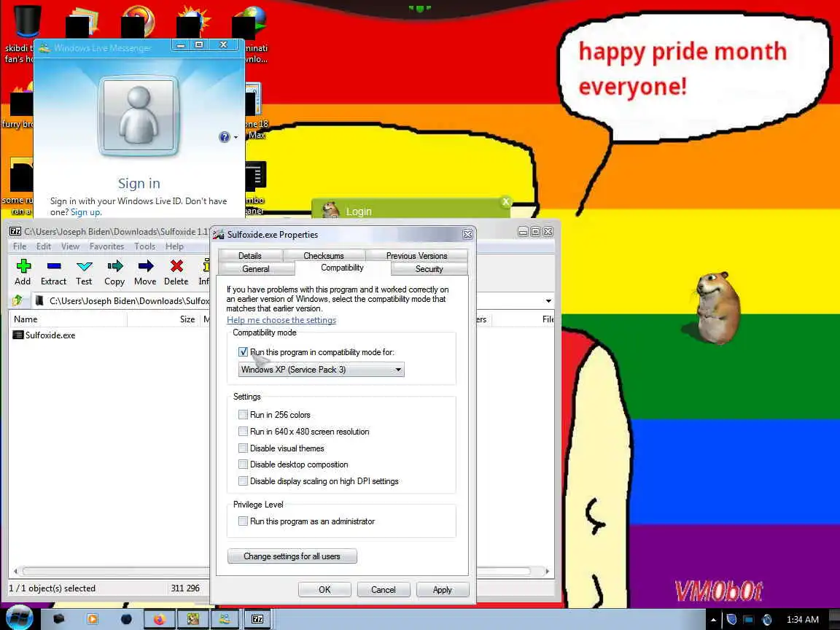This screenshot has height=630, width=840.
Task: Click the Messenger help question mark icon
Action: (x=224, y=137)
